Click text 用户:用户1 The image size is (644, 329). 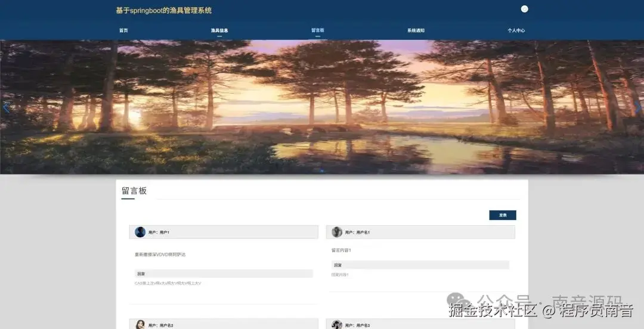(159, 232)
